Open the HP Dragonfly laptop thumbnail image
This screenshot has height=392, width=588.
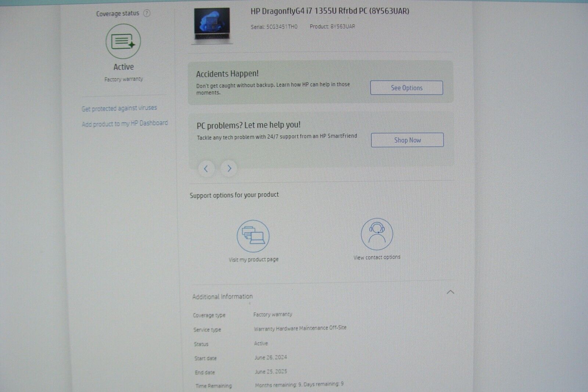pos(212,25)
